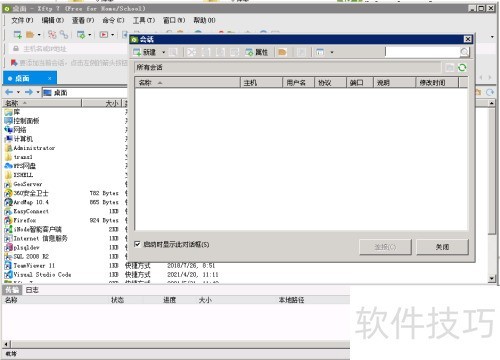Click the red play-box icon in main toolbar
This screenshot has height=360, width=500.
[x=104, y=34]
